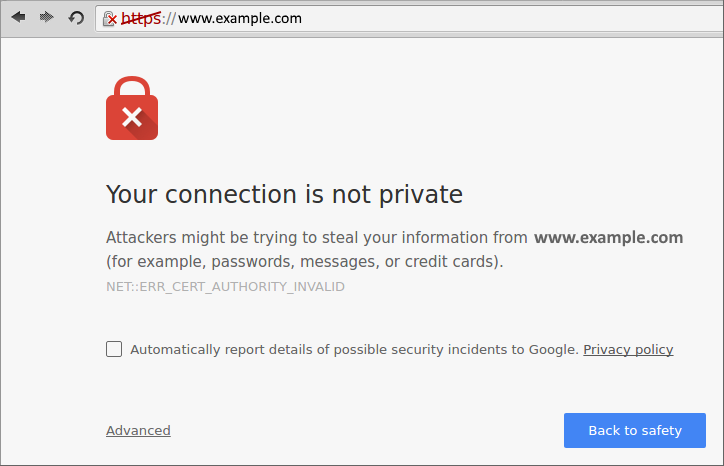Click the word Google in the report option
The height and width of the screenshot is (466, 724).
pos(554,350)
